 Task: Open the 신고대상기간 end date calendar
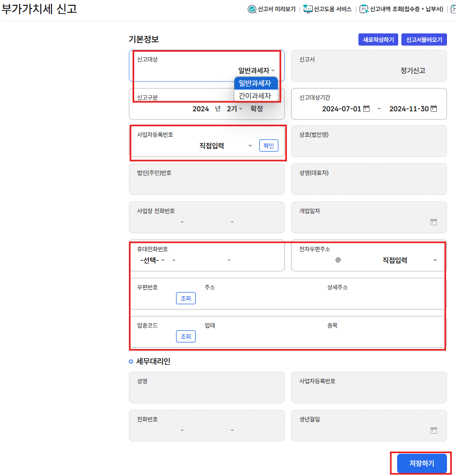[x=434, y=108]
